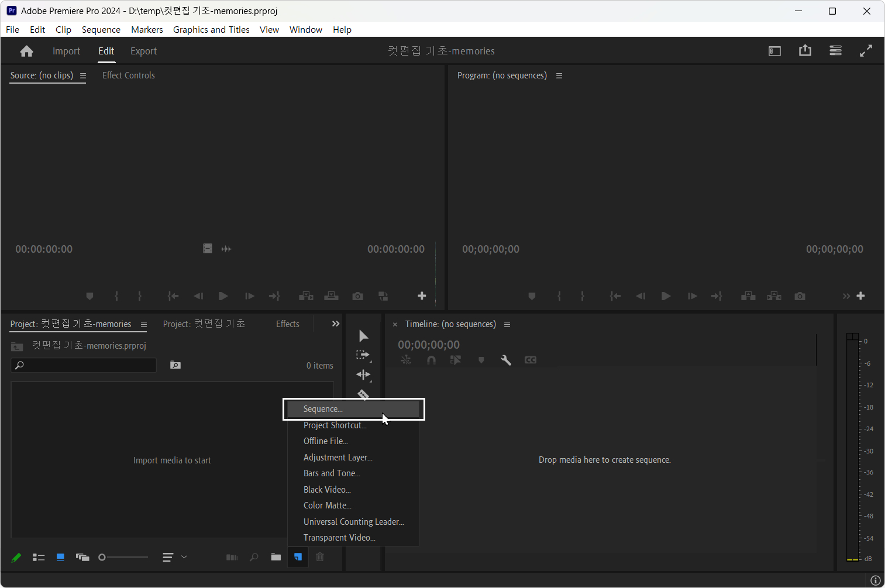Click the parent bin folder icon
885x588 pixels.
(x=17, y=346)
